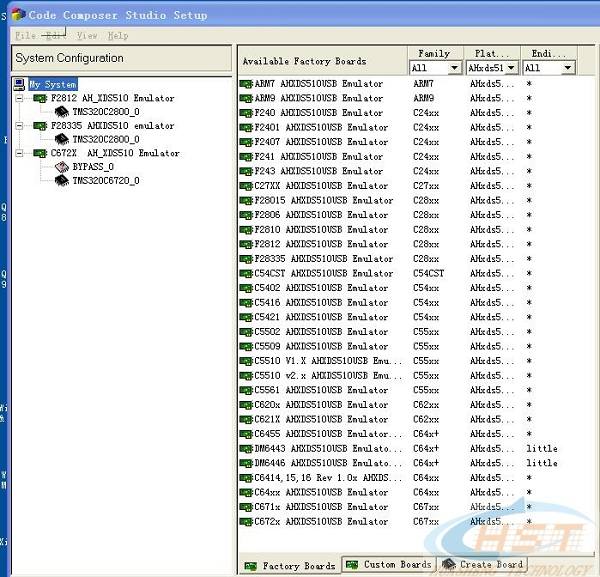The width and height of the screenshot is (600, 577).
Task: Select C6455 AHXDS510USB Emulator in board list
Action: 328,434
